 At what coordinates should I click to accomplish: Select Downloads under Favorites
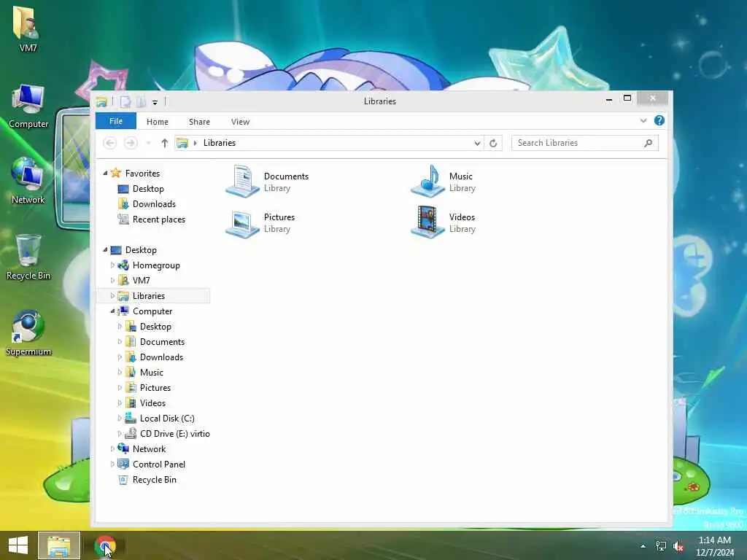pyautogui.click(x=154, y=204)
